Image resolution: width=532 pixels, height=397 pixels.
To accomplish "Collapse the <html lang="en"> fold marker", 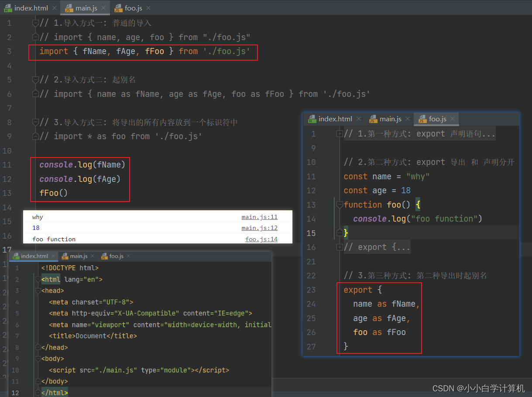I will pyautogui.click(x=38, y=280).
